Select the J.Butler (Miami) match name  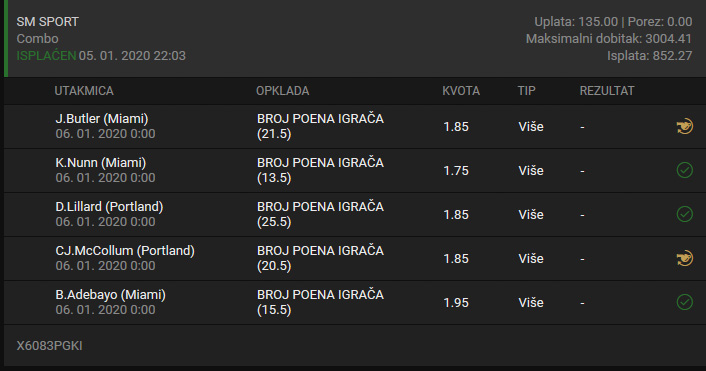pos(102,119)
